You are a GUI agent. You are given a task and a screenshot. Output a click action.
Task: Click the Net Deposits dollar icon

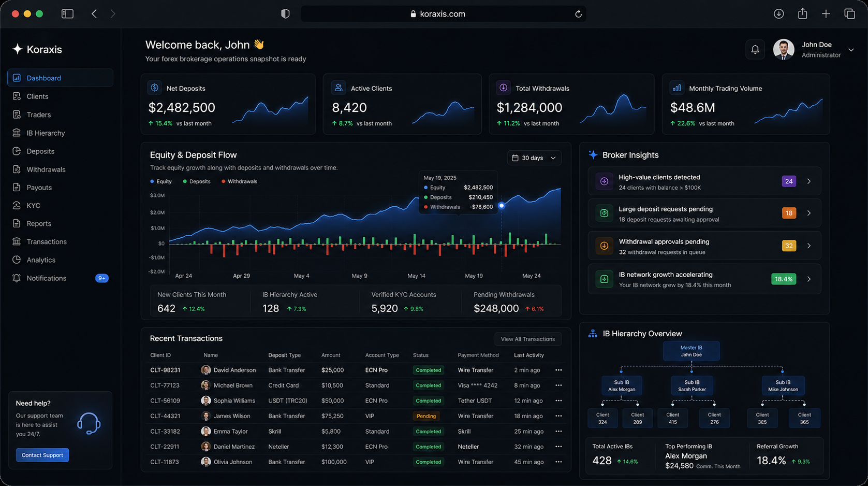pos(155,88)
